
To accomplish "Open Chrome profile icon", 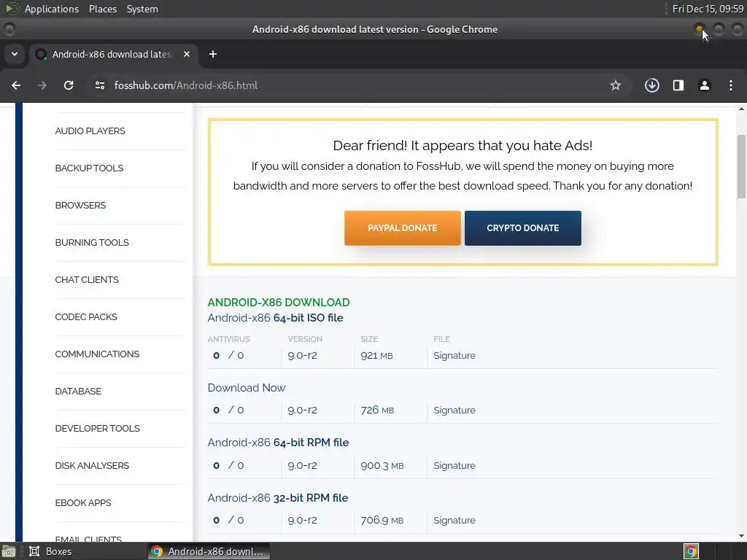I will pyautogui.click(x=705, y=85).
